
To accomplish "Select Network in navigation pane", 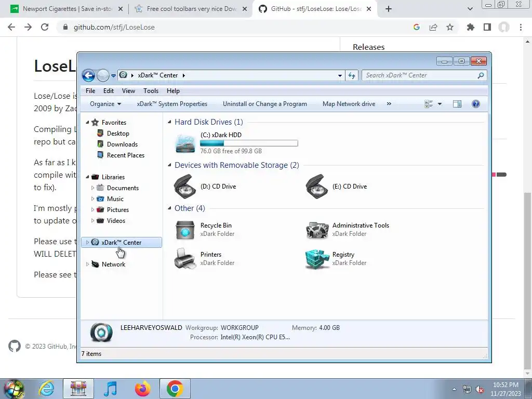I will click(x=113, y=264).
